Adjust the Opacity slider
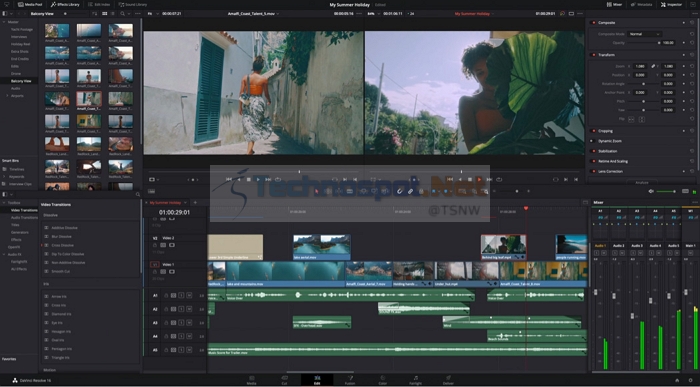Viewport: 700px width, 387px height. (x=644, y=43)
